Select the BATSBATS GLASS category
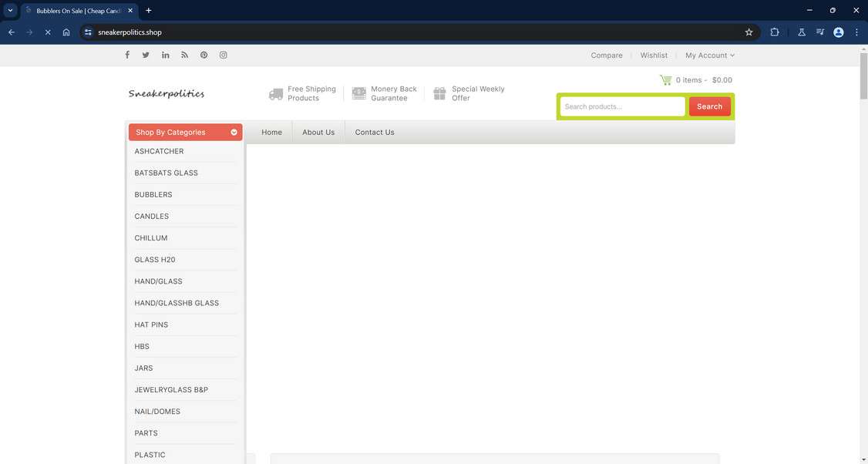868x464 pixels. [166, 173]
